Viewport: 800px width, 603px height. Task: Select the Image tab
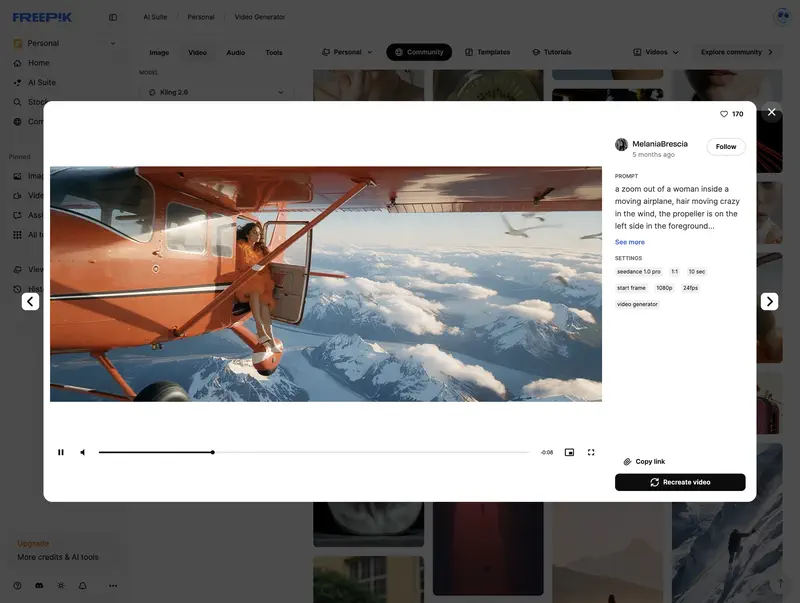click(x=160, y=51)
